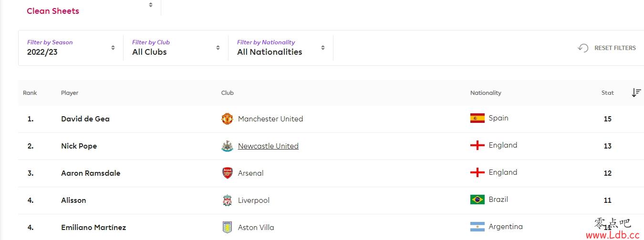Select the Alisson table row

pos(331,200)
